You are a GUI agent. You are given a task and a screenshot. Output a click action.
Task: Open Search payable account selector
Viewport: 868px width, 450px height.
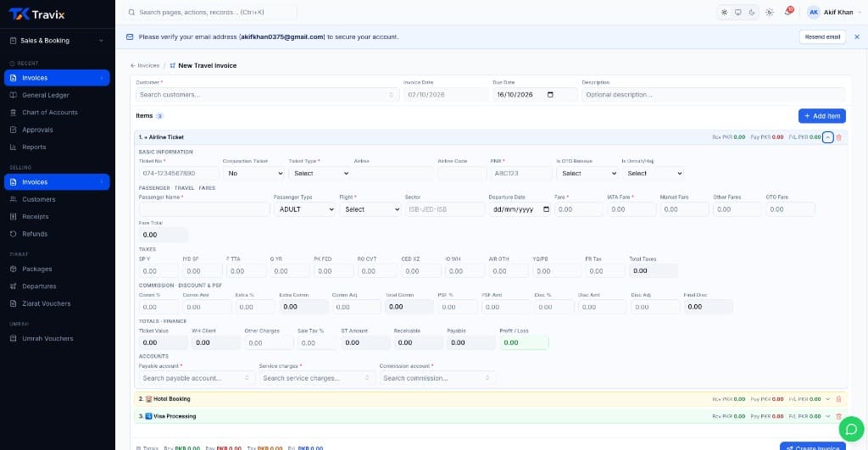[x=197, y=378]
